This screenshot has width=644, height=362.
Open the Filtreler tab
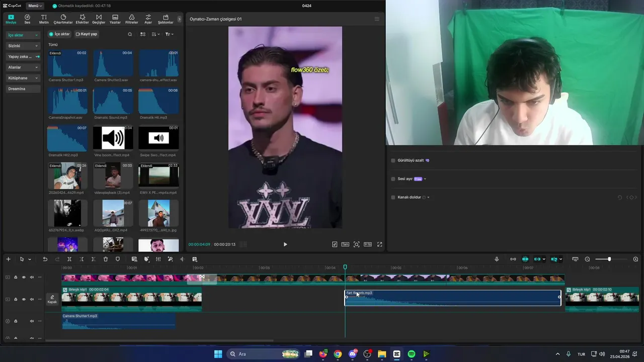(131, 19)
